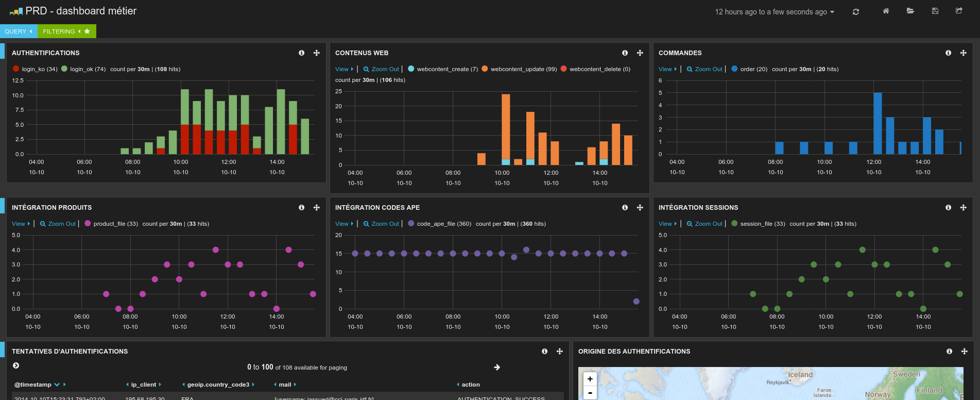Open the QUERY tab

tap(19, 31)
